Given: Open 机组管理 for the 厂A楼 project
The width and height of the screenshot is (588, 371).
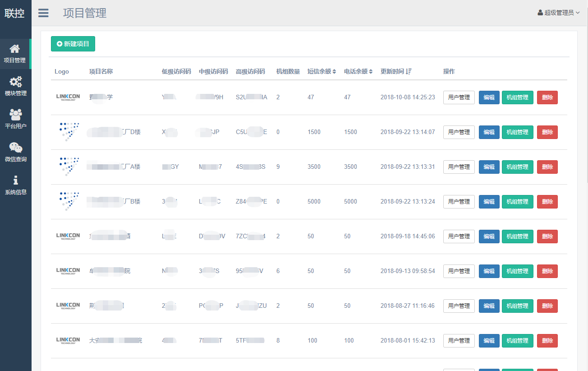Looking at the screenshot, I should pyautogui.click(x=517, y=167).
